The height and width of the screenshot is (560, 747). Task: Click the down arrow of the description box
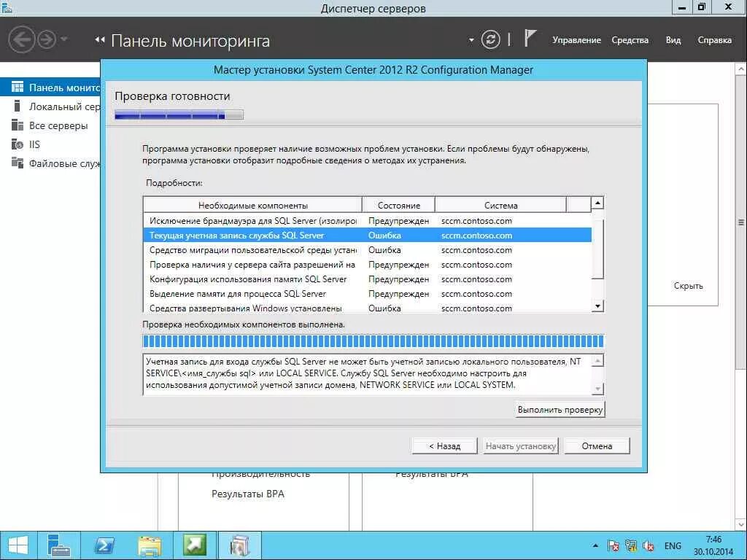(597, 389)
